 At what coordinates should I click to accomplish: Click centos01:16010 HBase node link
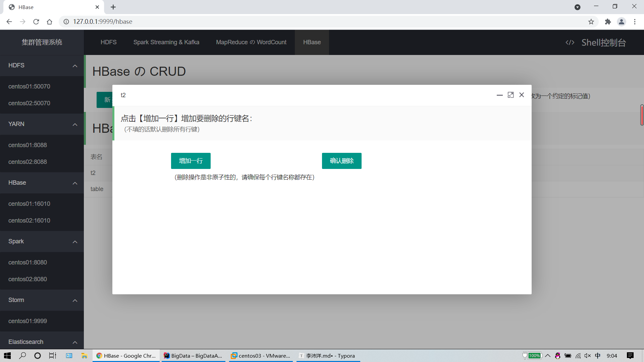pos(29,203)
